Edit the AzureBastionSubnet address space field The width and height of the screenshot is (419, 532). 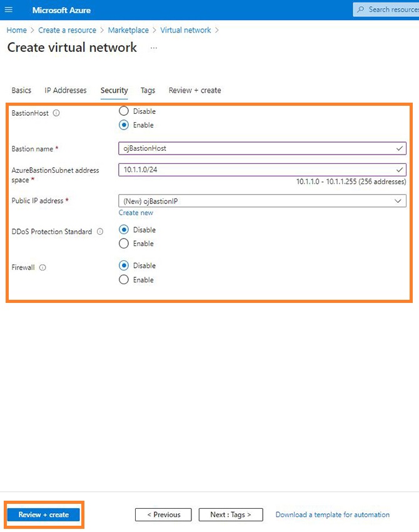tap(262, 170)
